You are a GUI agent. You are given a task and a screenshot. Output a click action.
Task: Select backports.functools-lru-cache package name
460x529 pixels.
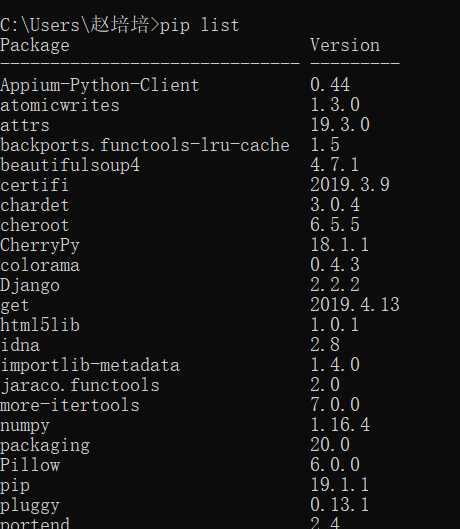(145, 145)
